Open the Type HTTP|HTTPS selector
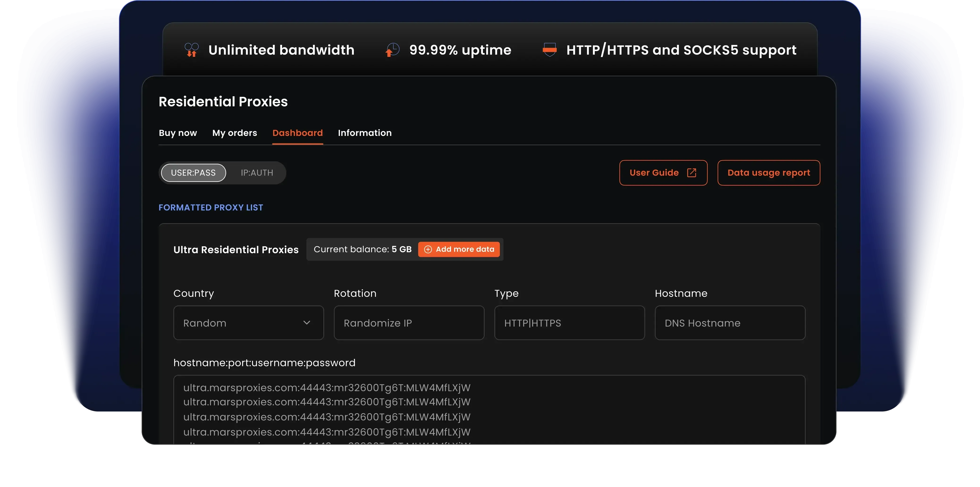This screenshot has height=487, width=980. [x=570, y=323]
